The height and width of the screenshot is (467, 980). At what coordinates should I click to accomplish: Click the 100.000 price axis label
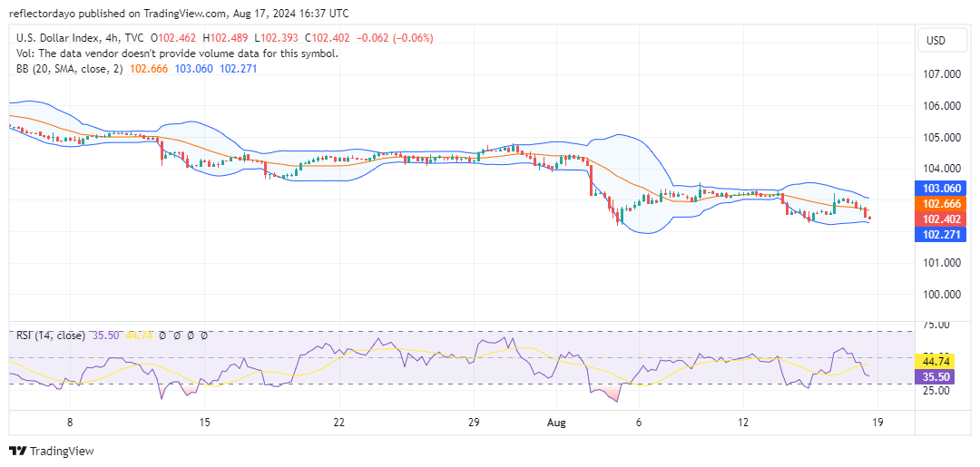(x=942, y=294)
